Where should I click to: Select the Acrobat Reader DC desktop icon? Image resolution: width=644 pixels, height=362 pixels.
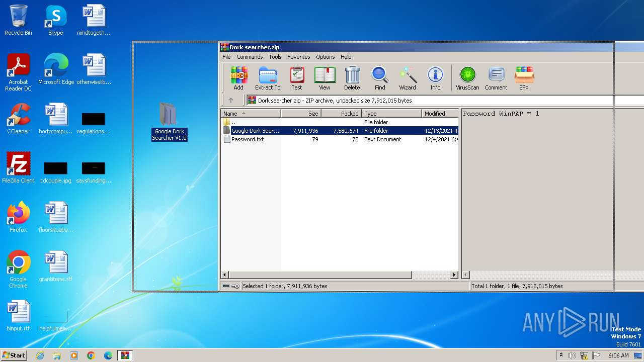tap(18, 73)
